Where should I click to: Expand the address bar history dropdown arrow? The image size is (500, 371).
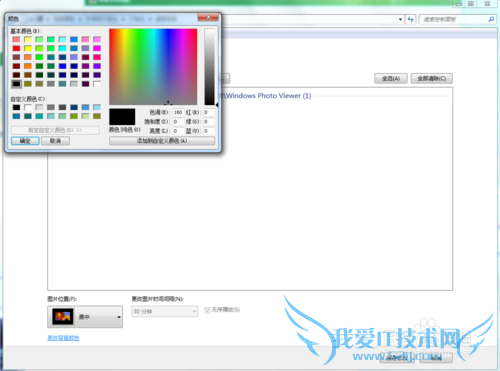click(x=400, y=19)
